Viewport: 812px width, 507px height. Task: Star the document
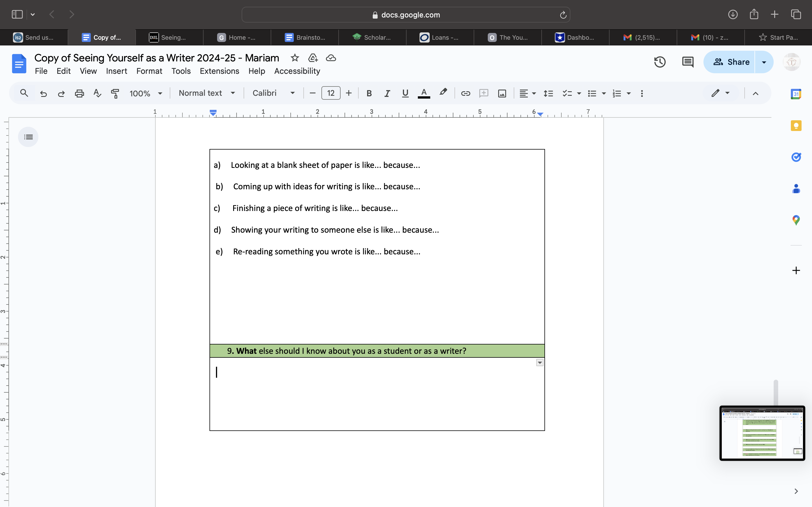click(295, 58)
